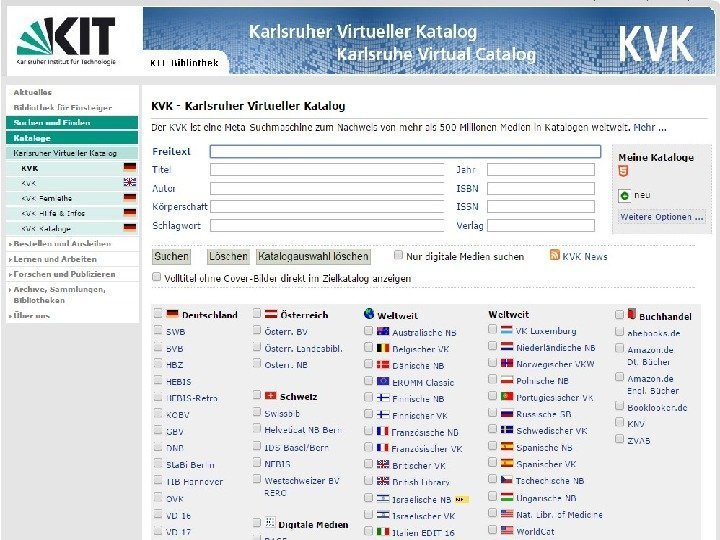This screenshot has width=720, height=540.
Task: Click the flag beside KVK Fernleihe
Action: pyautogui.click(x=130, y=198)
